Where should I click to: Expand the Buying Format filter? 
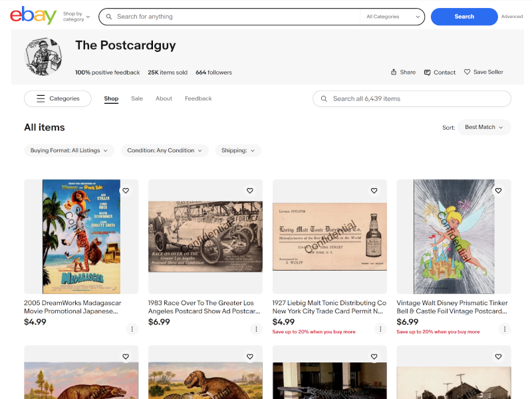(x=68, y=150)
